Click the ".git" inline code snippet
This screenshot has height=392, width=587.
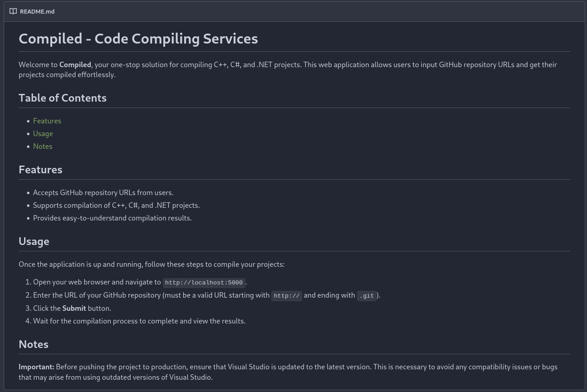pos(367,296)
